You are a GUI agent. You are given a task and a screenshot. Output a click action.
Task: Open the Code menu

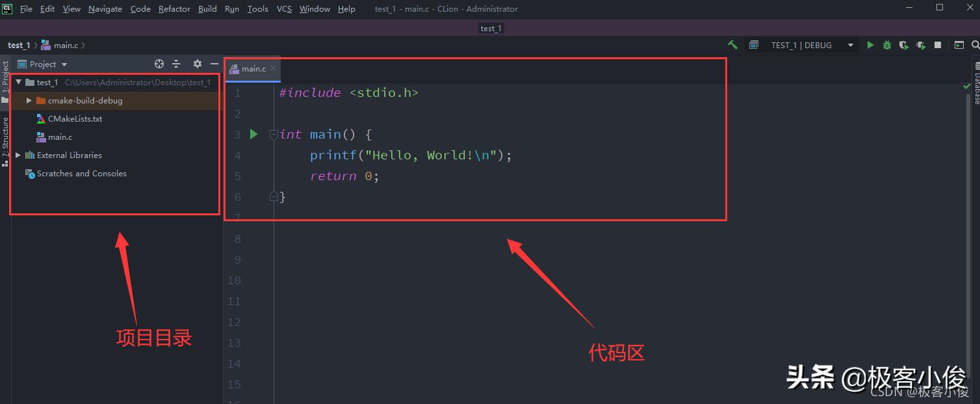point(140,9)
